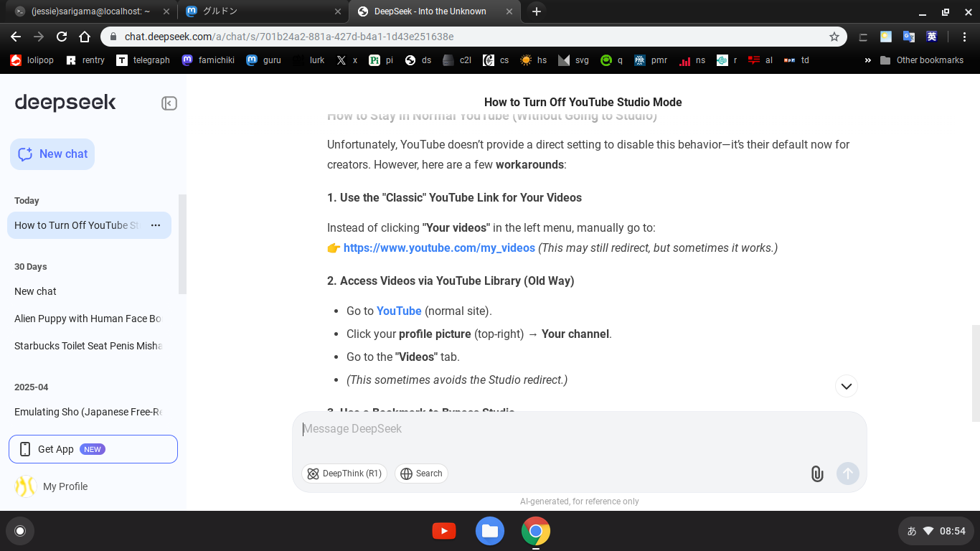Open the hs bookmark
This screenshot has height=551, width=980.
(x=534, y=60)
